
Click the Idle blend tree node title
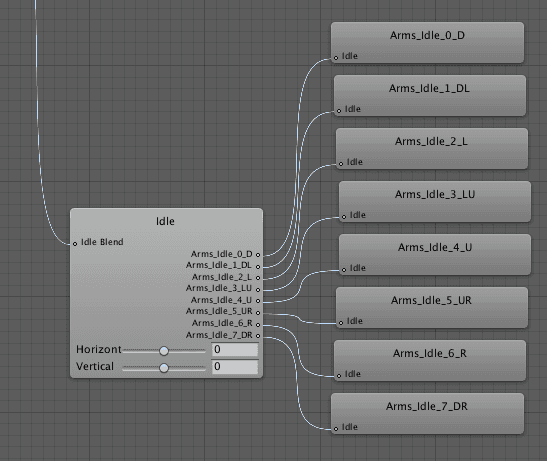click(x=165, y=221)
